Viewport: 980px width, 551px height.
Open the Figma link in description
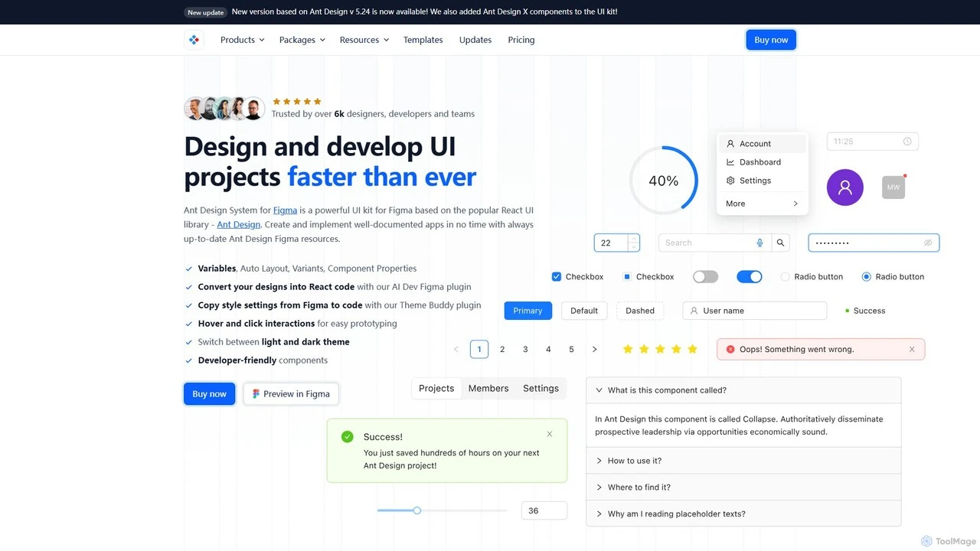click(x=285, y=210)
